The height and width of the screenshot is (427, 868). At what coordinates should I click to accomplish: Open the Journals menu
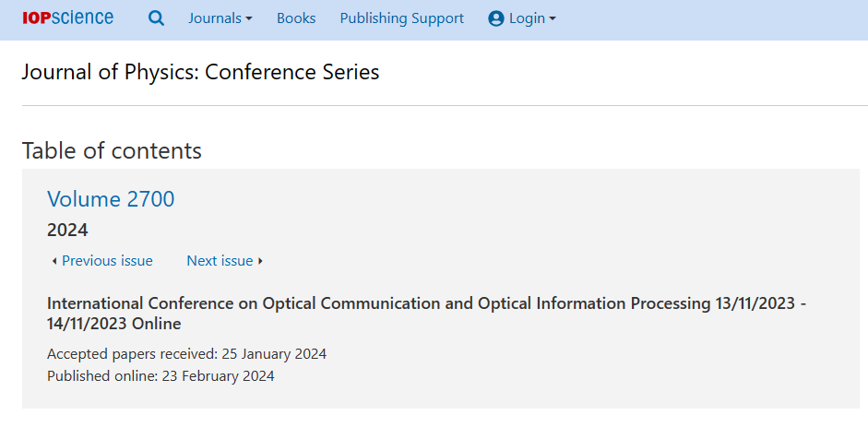(220, 18)
